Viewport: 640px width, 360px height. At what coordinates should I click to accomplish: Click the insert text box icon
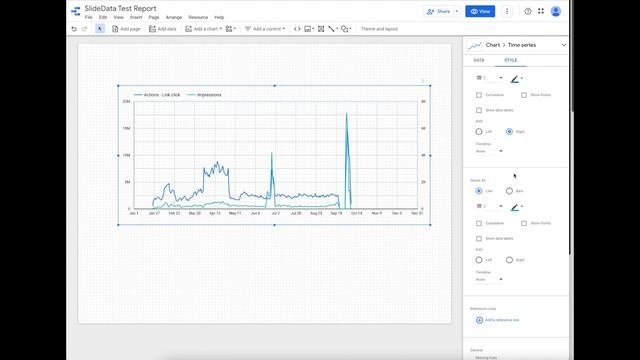321,29
